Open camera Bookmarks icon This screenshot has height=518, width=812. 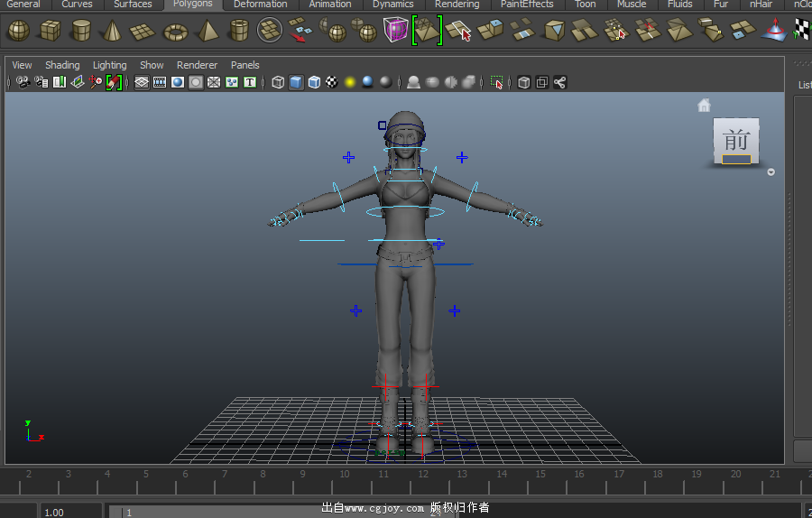pyautogui.click(x=60, y=82)
